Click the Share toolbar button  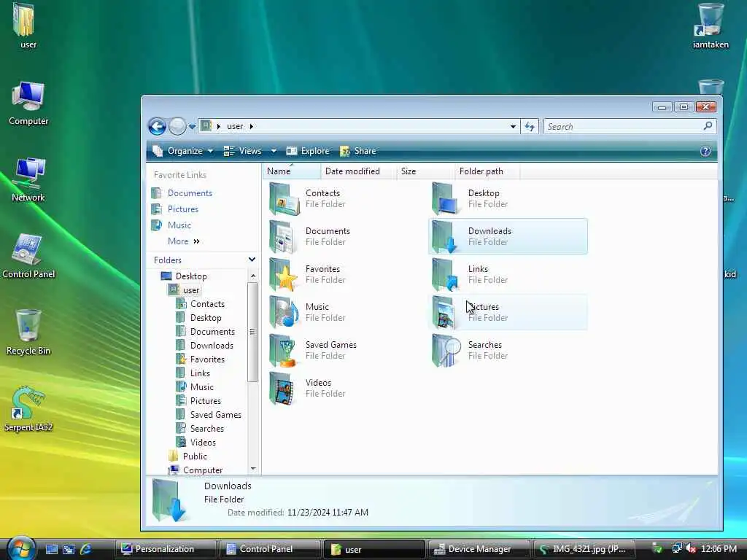[357, 151]
